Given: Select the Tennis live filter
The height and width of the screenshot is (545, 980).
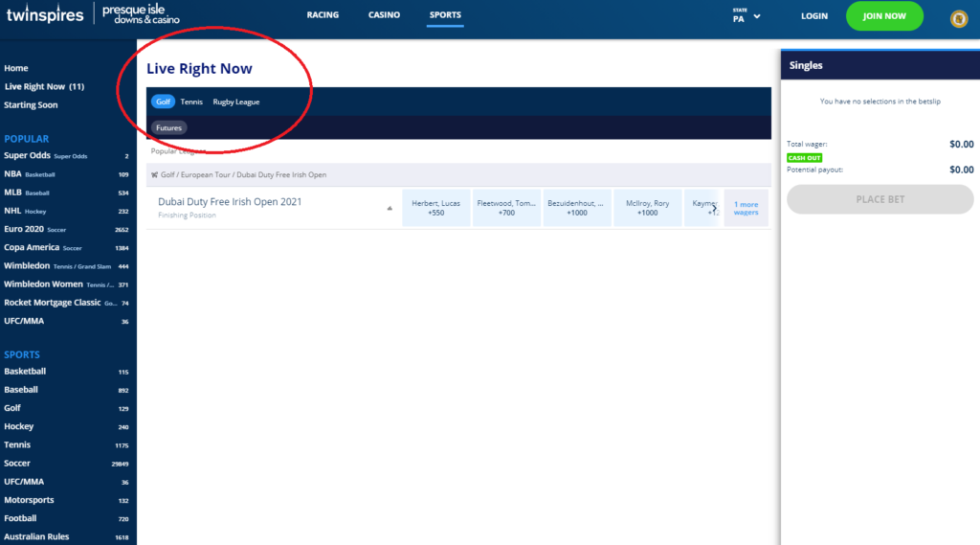Looking at the screenshot, I should pyautogui.click(x=191, y=102).
